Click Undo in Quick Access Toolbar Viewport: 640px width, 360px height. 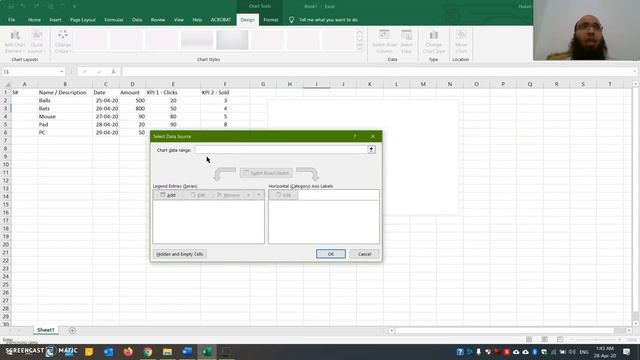point(23,6)
